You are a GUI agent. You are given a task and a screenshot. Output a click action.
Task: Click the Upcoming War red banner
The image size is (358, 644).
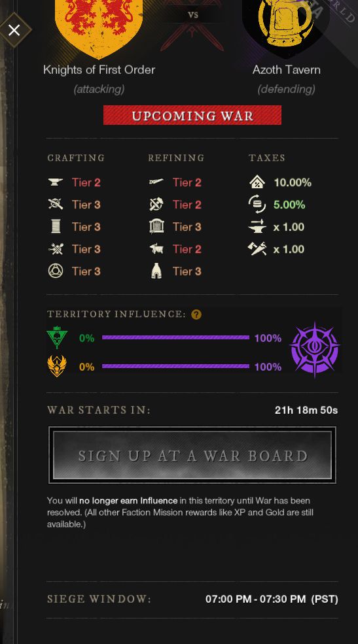[x=192, y=115]
